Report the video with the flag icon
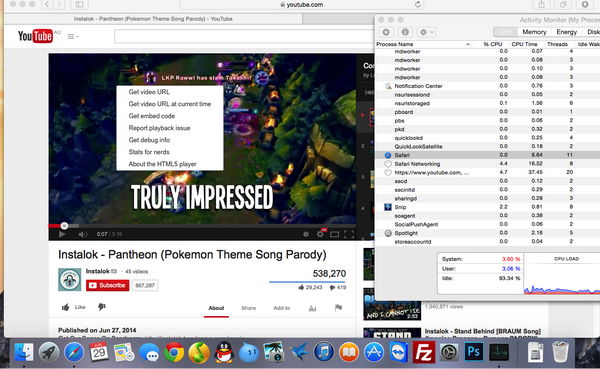 [x=338, y=308]
